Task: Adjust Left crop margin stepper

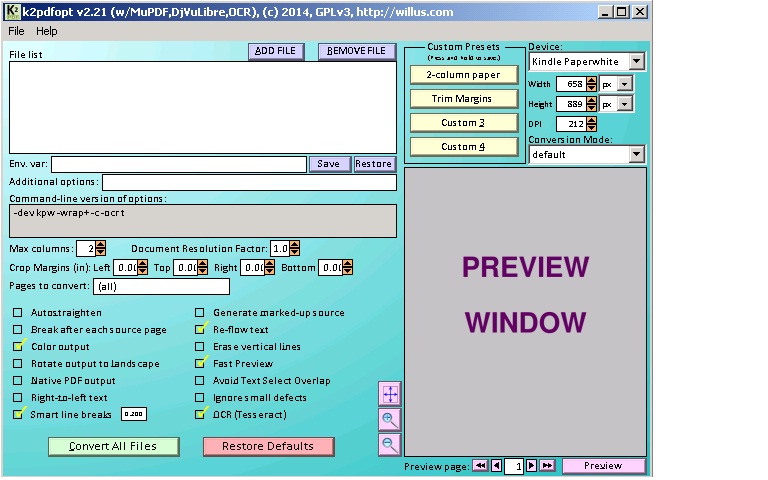Action: [143, 267]
